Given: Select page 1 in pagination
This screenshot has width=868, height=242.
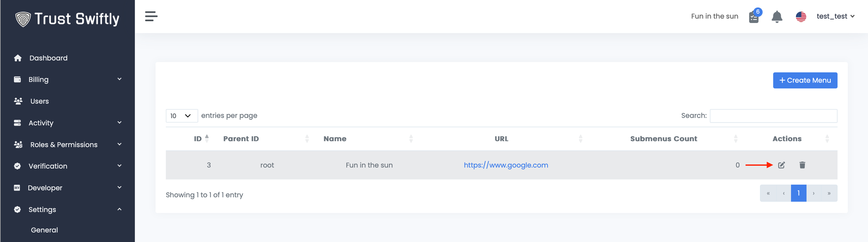Looking at the screenshot, I should pos(798,193).
